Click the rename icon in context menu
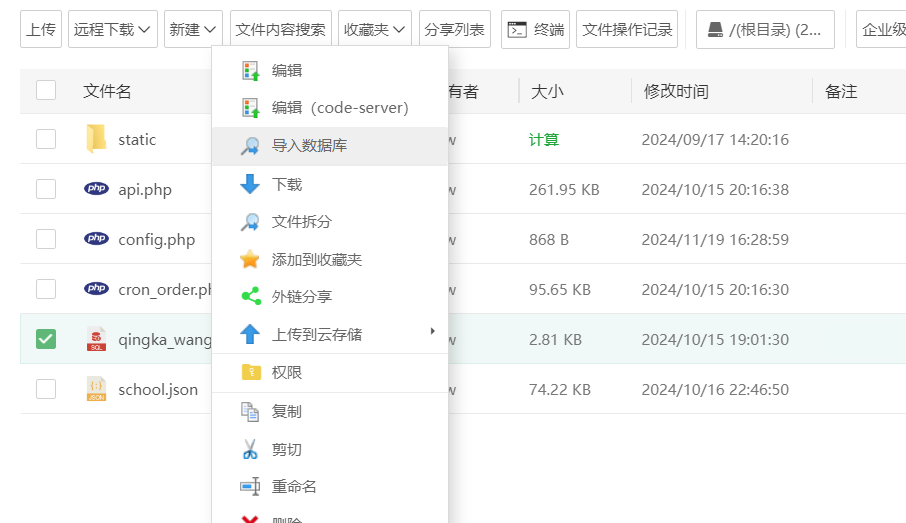Viewport: 906px width, 523px height. tap(250, 487)
